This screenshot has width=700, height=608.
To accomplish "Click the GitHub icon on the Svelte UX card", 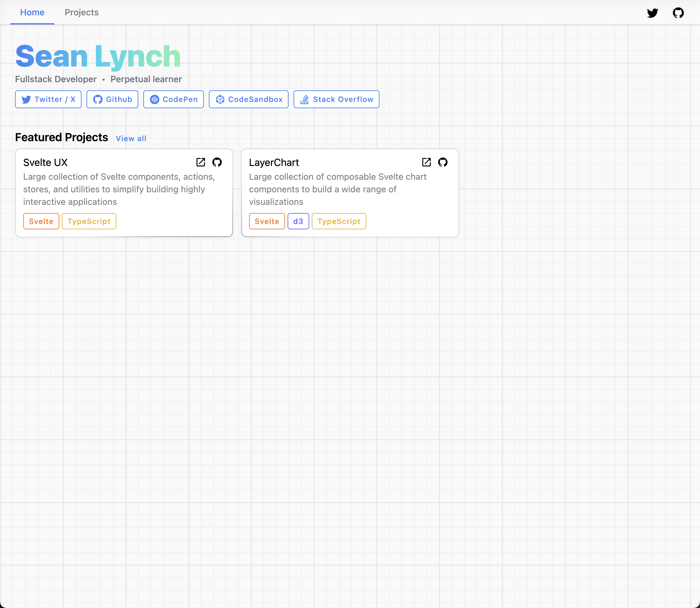I will [217, 162].
